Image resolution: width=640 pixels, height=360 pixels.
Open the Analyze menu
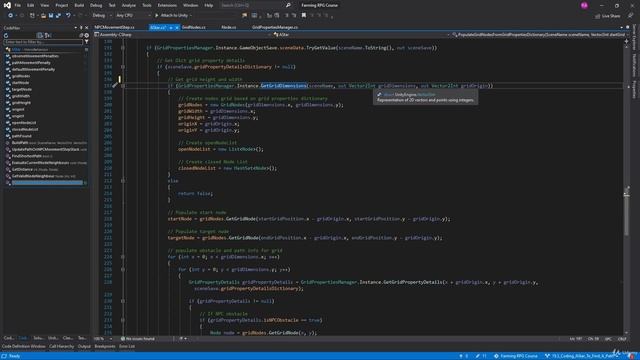(129, 5)
